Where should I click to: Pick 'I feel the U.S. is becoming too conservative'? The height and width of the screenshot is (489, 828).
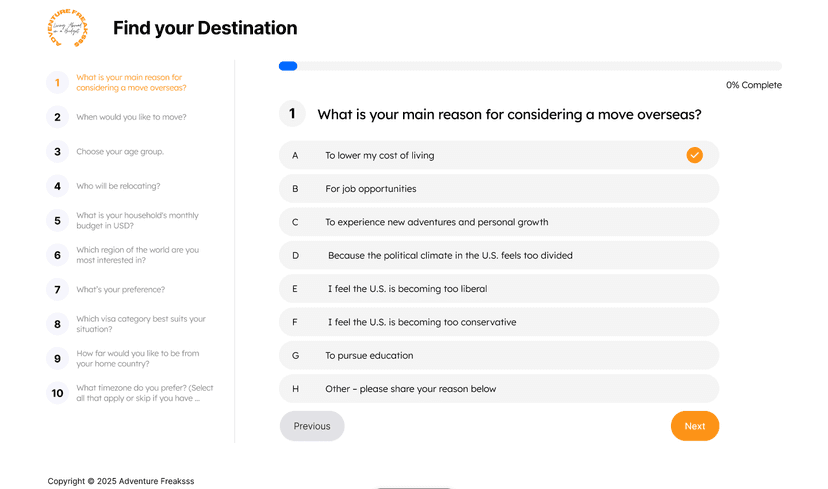499,322
